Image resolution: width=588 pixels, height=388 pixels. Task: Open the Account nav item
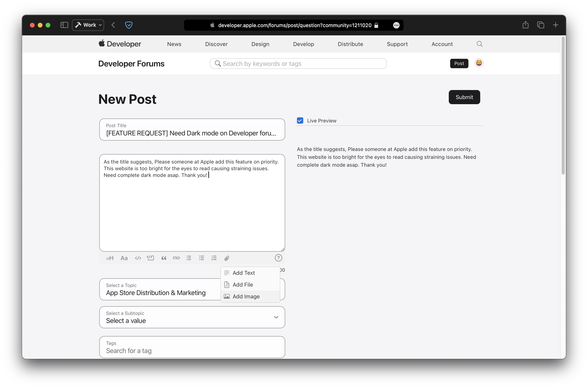[442, 44]
